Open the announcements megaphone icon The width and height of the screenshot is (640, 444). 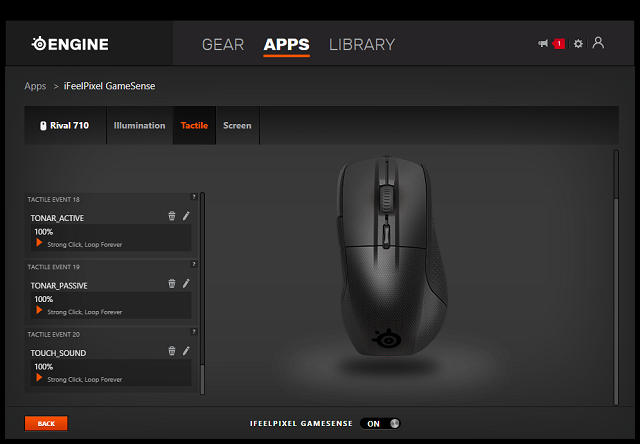(x=543, y=43)
